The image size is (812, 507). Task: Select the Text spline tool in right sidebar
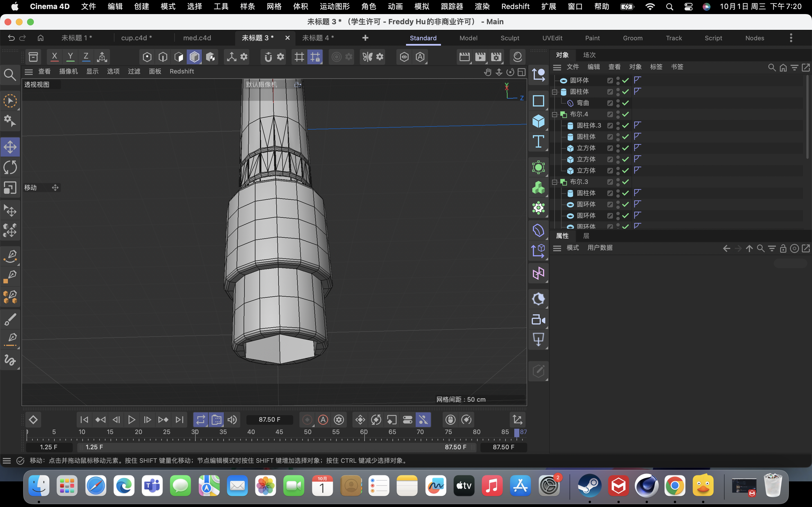[x=539, y=141]
